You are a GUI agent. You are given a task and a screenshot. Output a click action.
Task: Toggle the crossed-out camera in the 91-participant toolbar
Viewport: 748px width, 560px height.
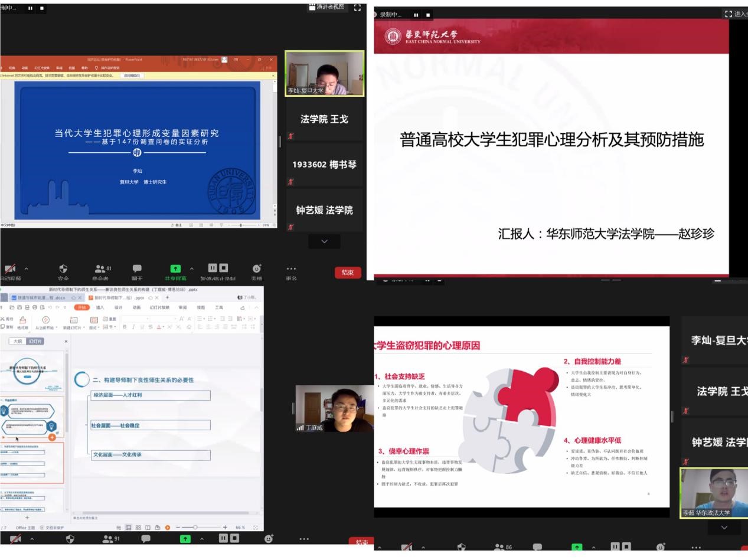pos(15,539)
